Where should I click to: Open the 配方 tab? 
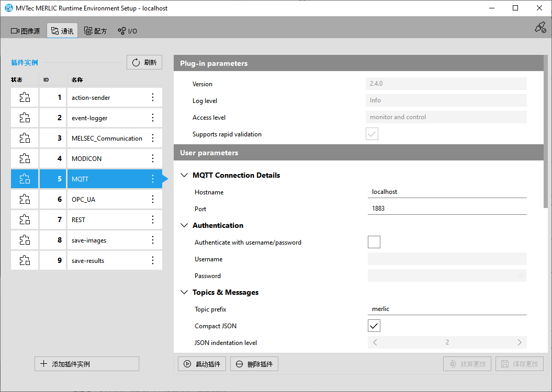pos(95,31)
